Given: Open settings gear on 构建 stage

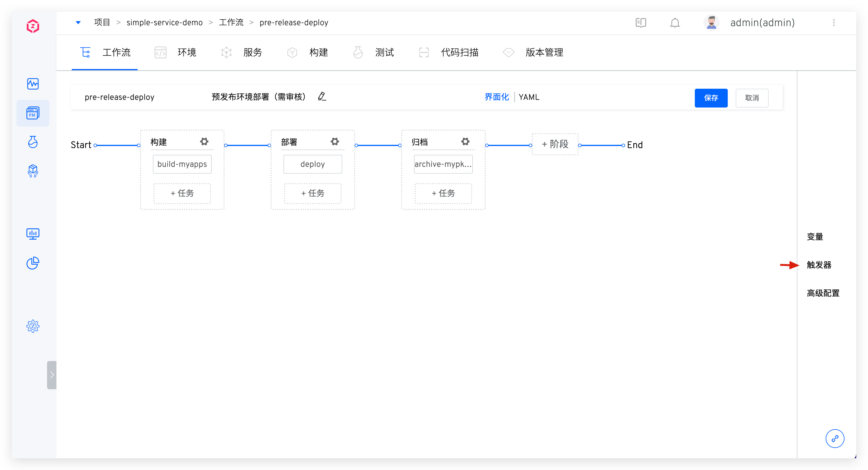Looking at the screenshot, I should click(204, 141).
